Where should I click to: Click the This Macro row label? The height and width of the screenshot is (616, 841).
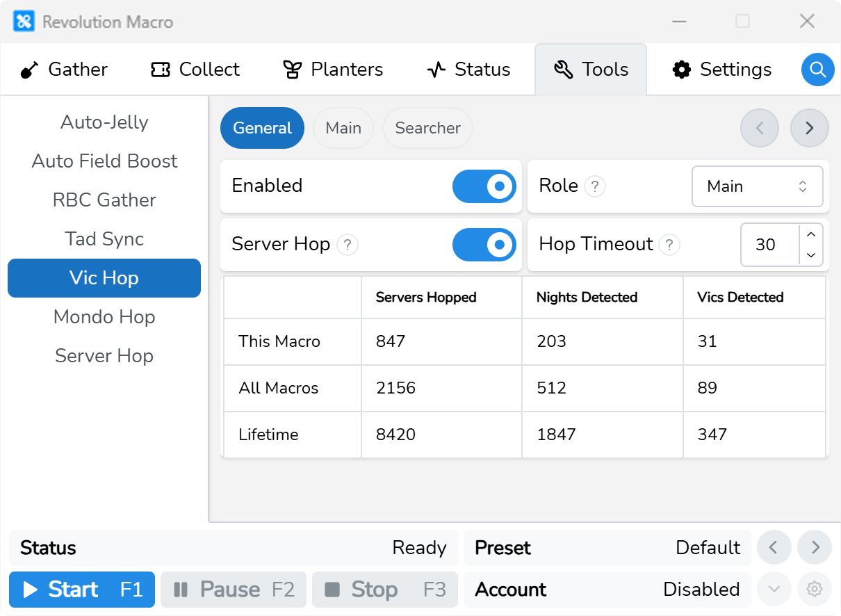pyautogui.click(x=279, y=341)
